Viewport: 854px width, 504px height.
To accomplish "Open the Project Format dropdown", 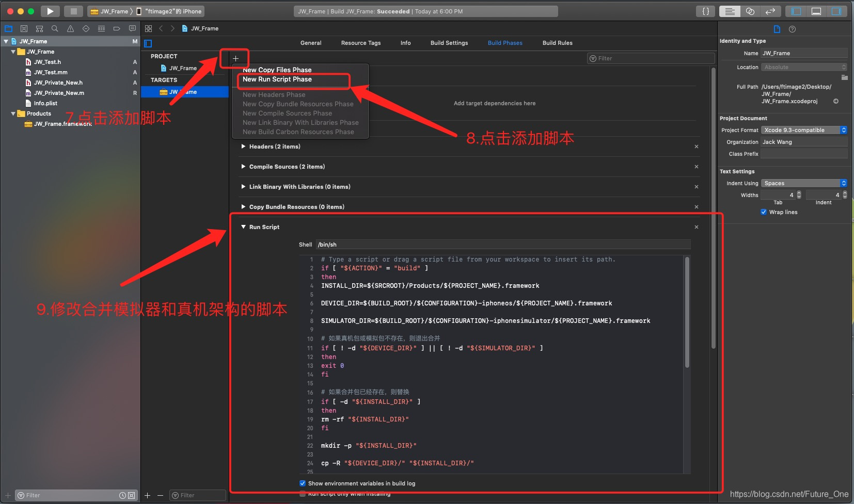I will click(x=804, y=130).
